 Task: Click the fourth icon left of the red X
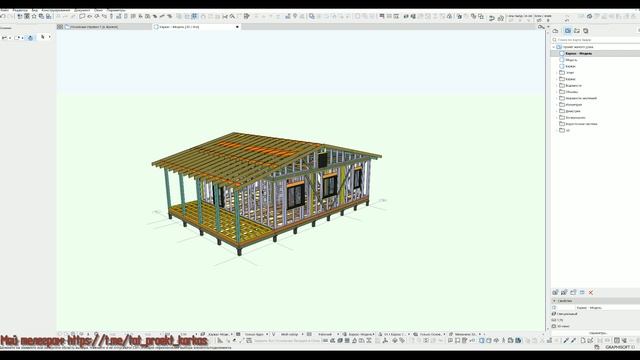[x=582, y=292]
